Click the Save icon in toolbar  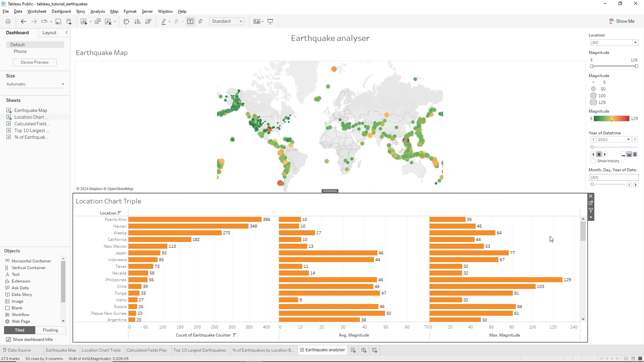[x=58, y=21]
